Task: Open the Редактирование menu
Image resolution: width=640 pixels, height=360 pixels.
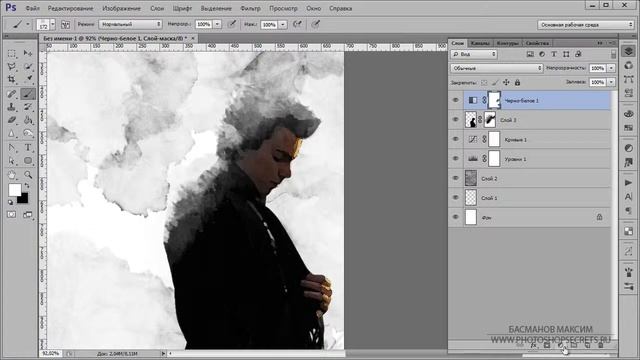Action: click(x=71, y=8)
